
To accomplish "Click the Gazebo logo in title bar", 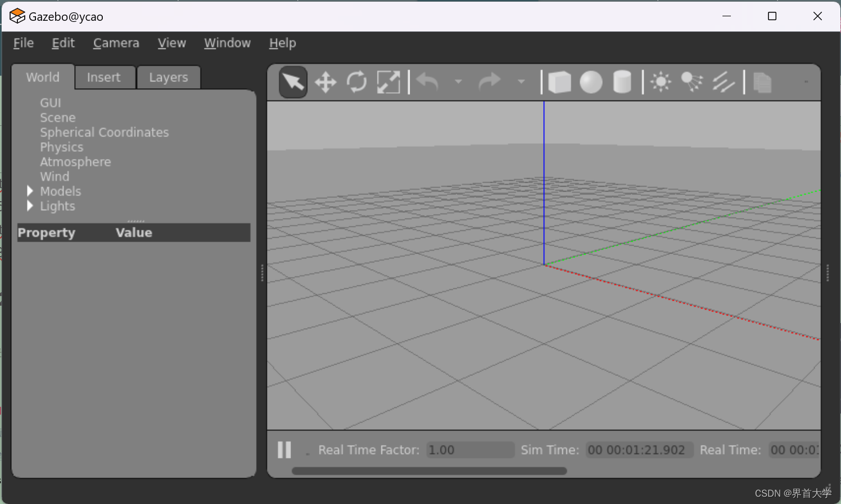I will point(17,16).
